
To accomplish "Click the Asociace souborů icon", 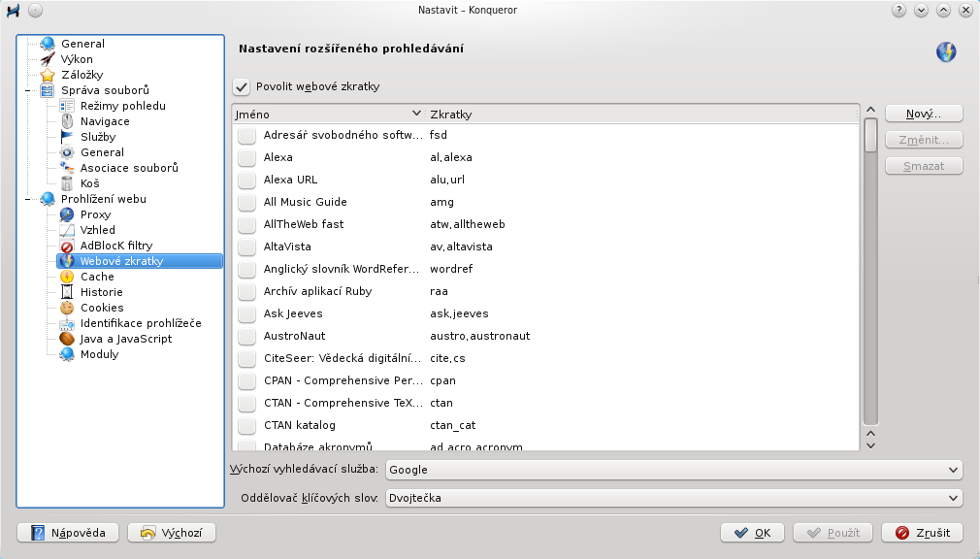I will (67, 168).
